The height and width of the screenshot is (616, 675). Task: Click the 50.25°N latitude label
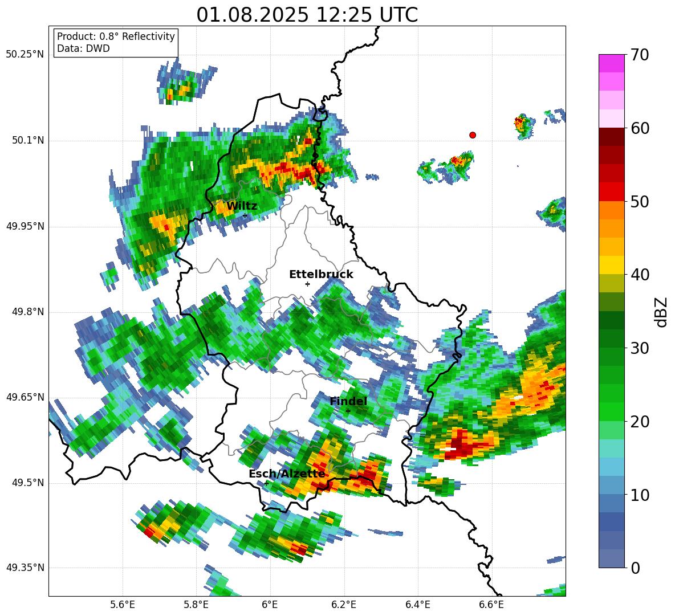25,55
